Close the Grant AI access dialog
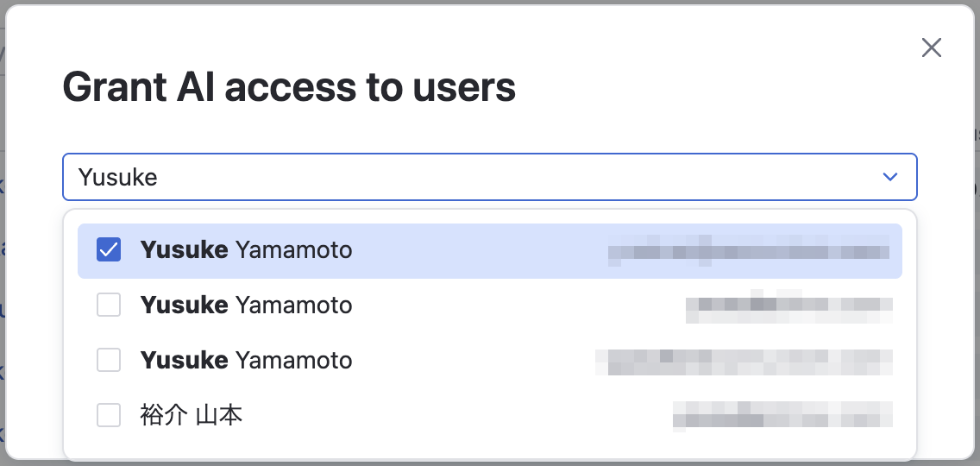This screenshot has width=980, height=466. click(x=931, y=47)
